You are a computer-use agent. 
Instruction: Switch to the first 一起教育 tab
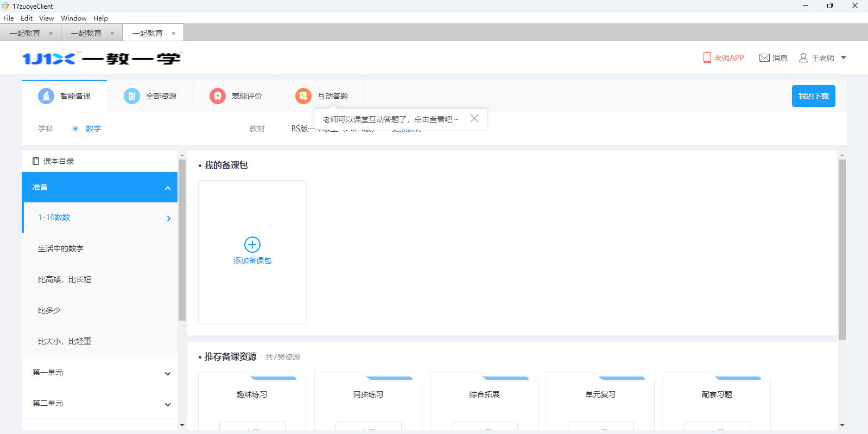(x=25, y=33)
